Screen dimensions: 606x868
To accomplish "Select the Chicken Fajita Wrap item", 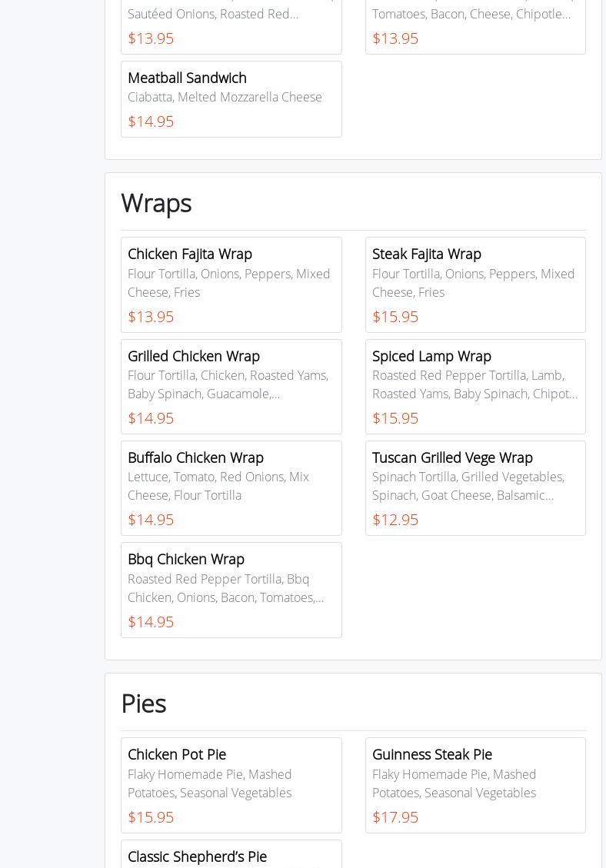I will (231, 284).
